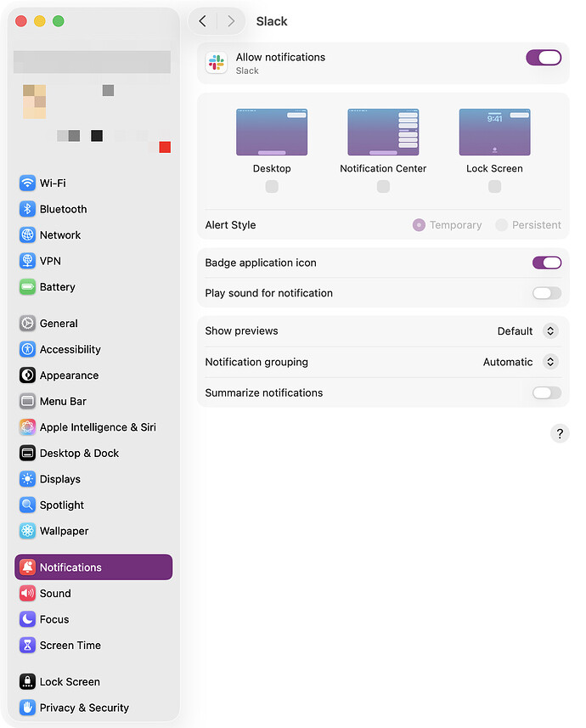586x728 pixels.
Task: Check the Lock Screen checkbox
Action: pos(494,187)
